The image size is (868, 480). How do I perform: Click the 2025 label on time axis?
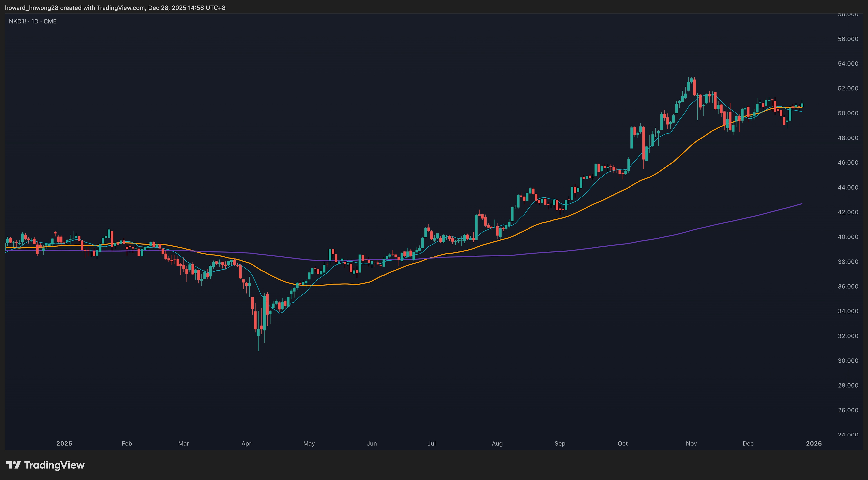click(64, 443)
